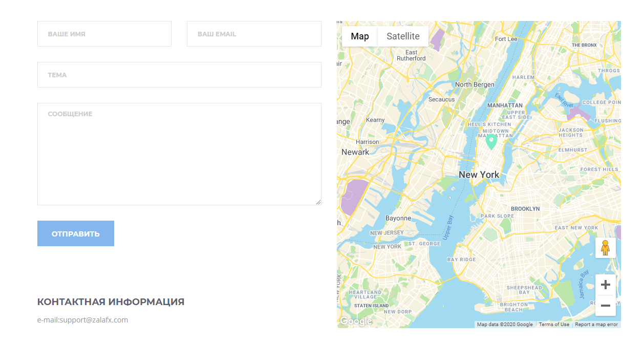
Task: Click the NEW DORP map label
Action: 397,312
